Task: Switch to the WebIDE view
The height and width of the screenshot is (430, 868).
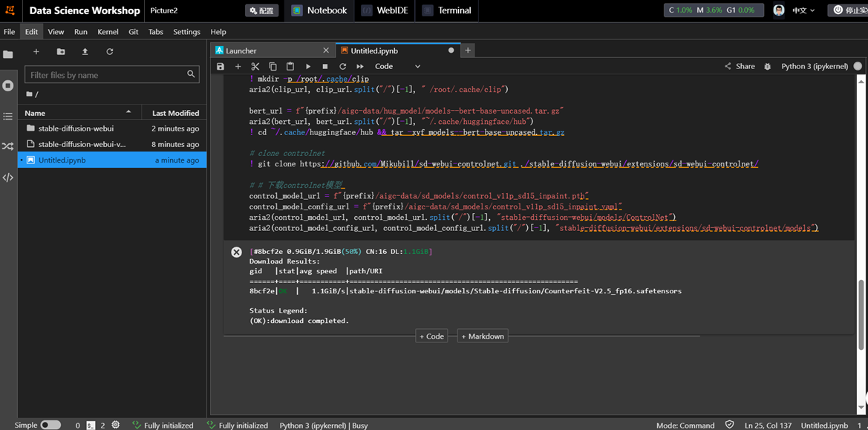Action: 387,10
